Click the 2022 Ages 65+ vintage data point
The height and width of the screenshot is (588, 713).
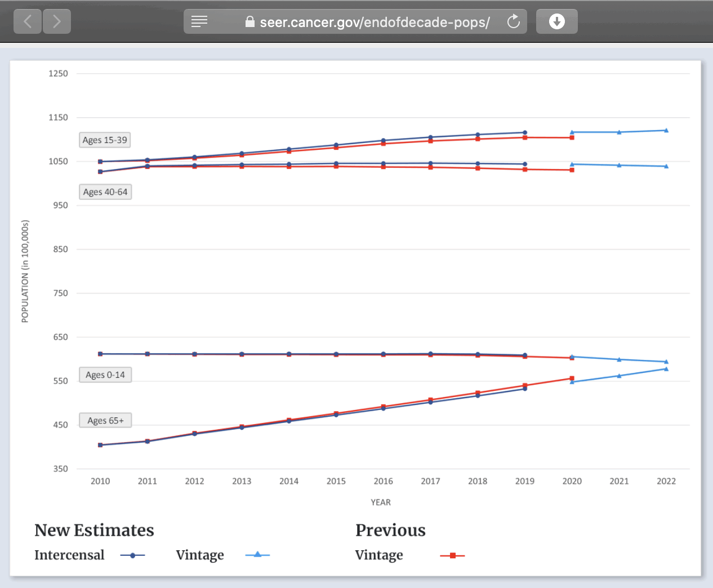point(666,369)
